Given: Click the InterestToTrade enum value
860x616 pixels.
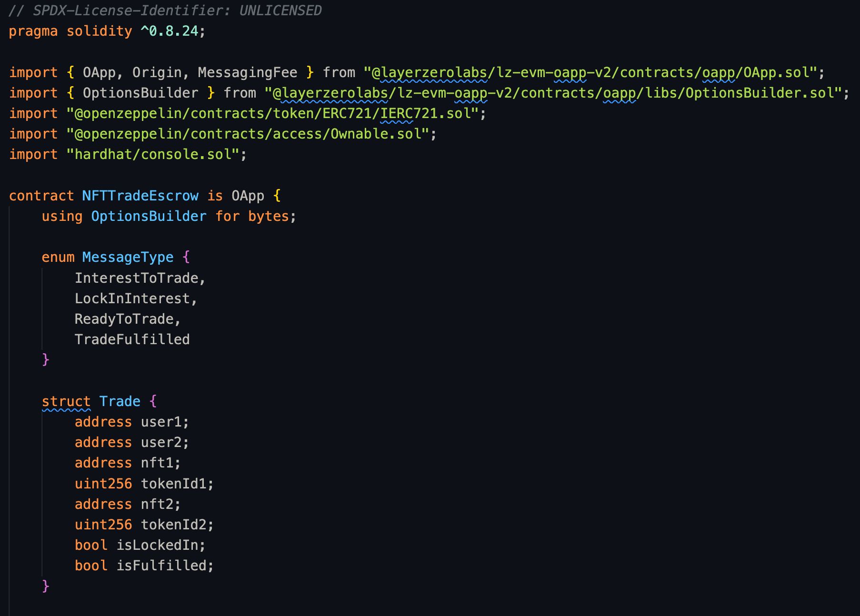Looking at the screenshot, I should click(136, 278).
